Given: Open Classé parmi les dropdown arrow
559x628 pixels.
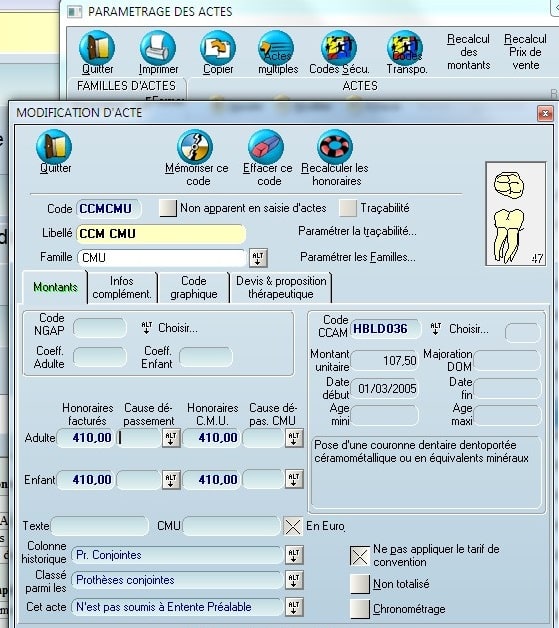Looking at the screenshot, I should click(294, 580).
